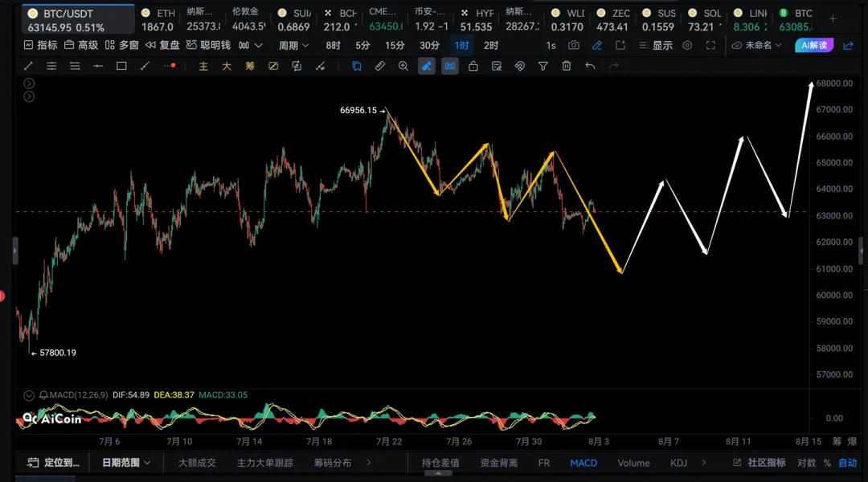Redo the drawing action

click(613, 67)
